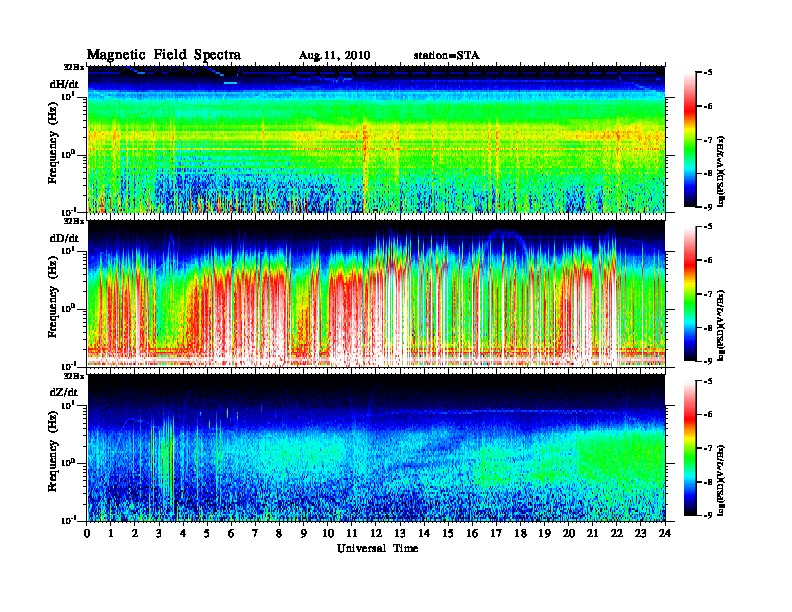This screenshot has height=612, width=792.
Task: Click hour tick label "19" on time axis
Action: (544, 533)
